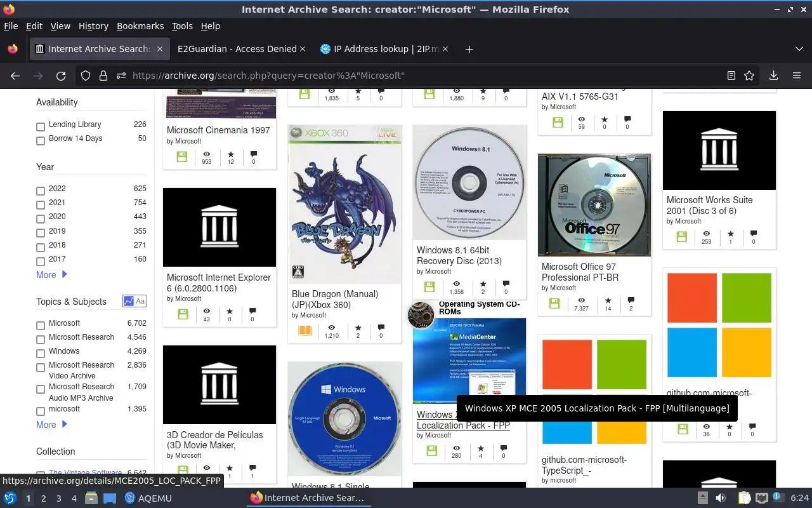Click the AQEMU taskbar entry

click(x=148, y=498)
